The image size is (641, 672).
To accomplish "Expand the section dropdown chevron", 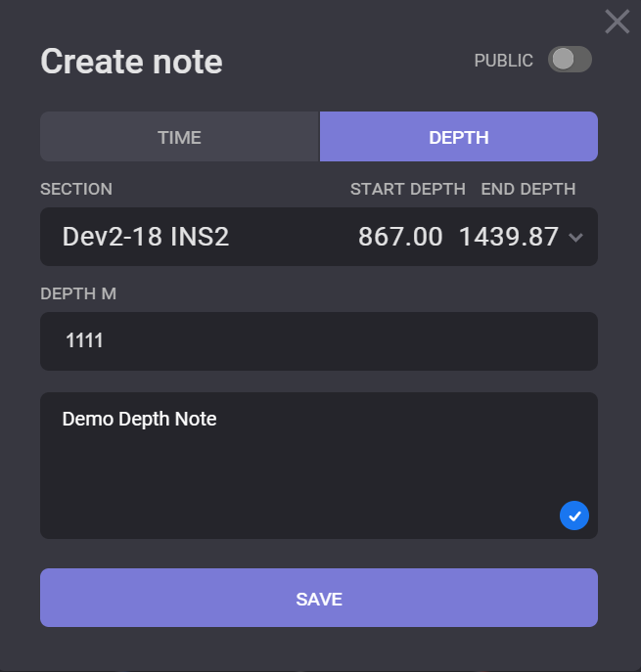I will pyautogui.click(x=575, y=238).
